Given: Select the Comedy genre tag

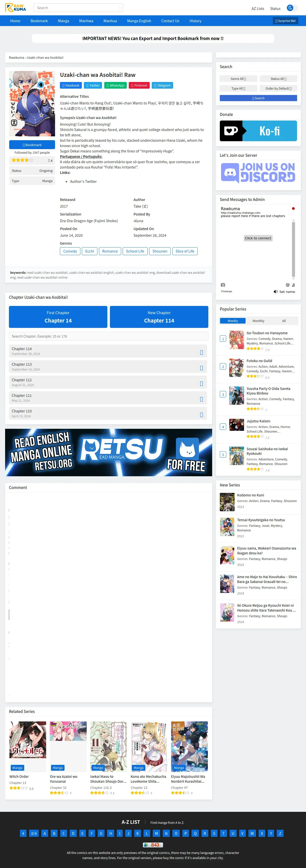Looking at the screenshot, I should coord(70,251).
